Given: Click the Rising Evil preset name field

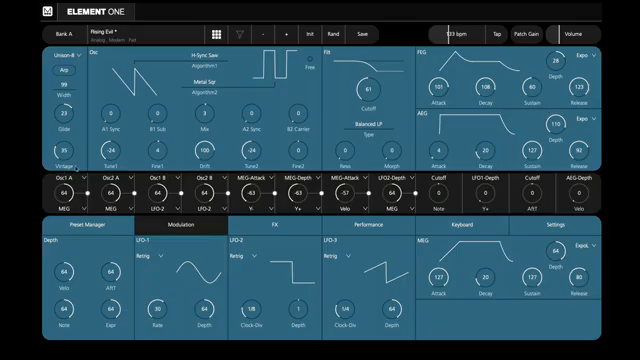Looking at the screenshot, I should (146, 35).
